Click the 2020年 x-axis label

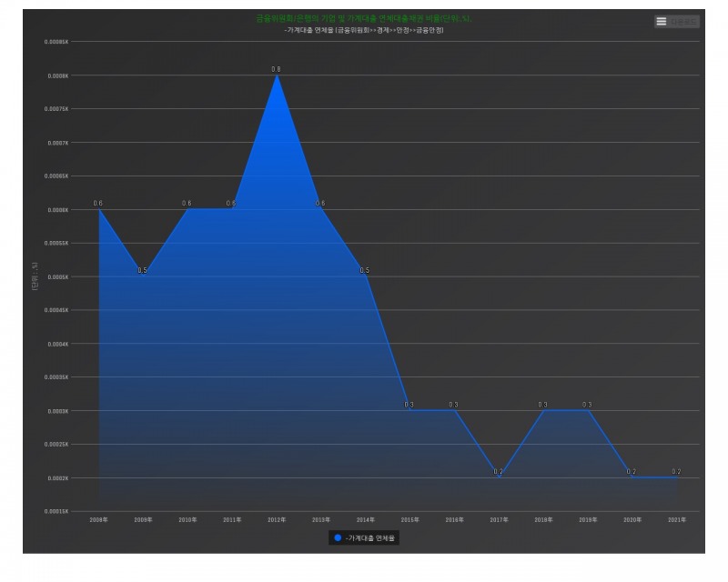click(632, 519)
